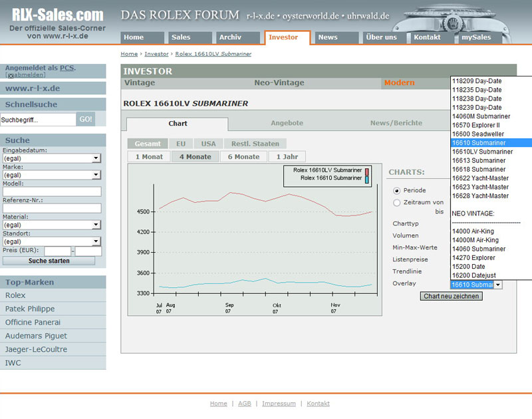
Task: Select the Modern category
Action: (400, 82)
